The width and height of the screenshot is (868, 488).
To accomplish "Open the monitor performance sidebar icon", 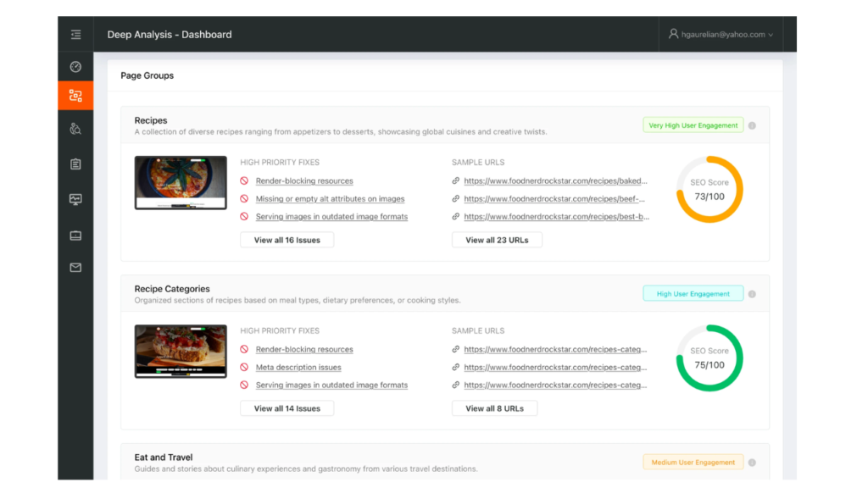I will (75, 199).
